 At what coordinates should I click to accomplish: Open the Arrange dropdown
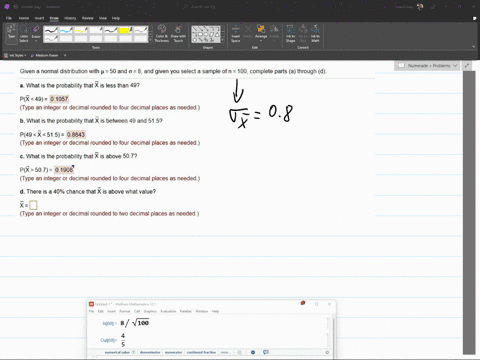(x=261, y=34)
